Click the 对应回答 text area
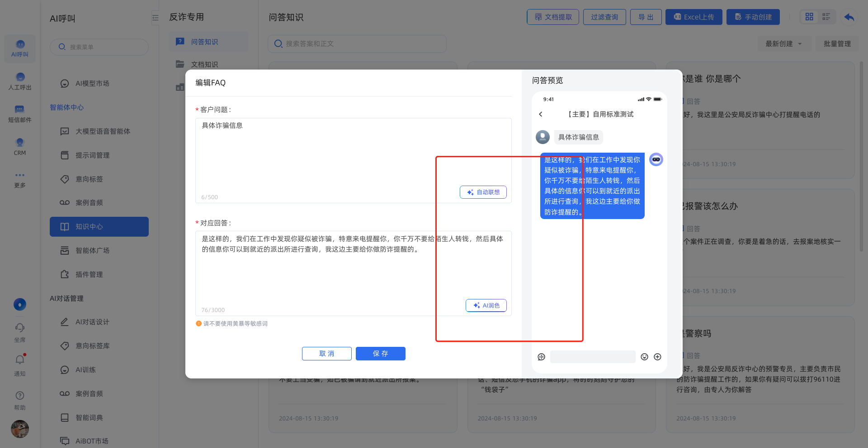The image size is (868, 448). point(353,273)
